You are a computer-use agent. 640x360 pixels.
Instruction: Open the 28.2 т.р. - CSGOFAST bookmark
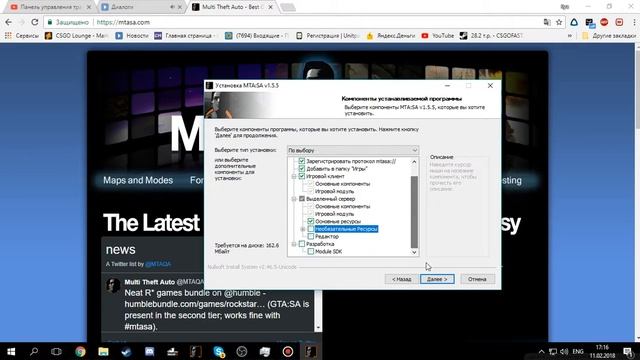click(491, 36)
